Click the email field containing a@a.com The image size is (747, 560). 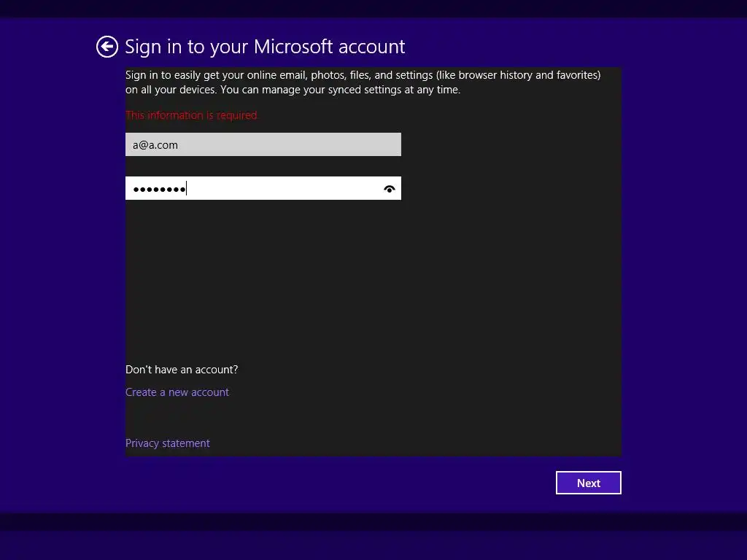263,145
